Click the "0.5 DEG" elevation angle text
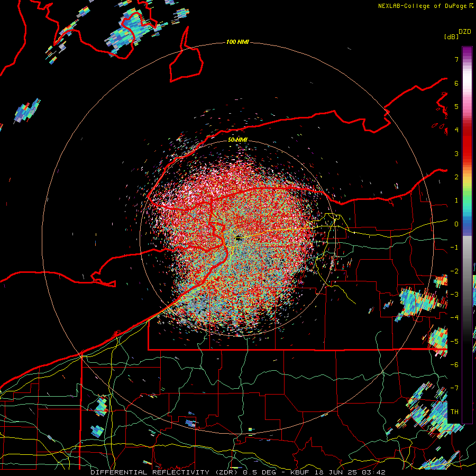Screen dimensions: 476x476 pyautogui.click(x=260, y=472)
